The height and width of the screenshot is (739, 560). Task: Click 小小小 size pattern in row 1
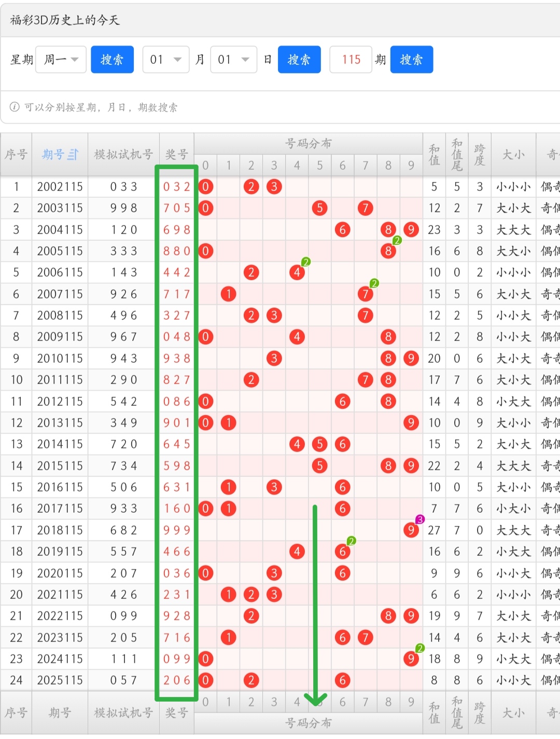513,187
